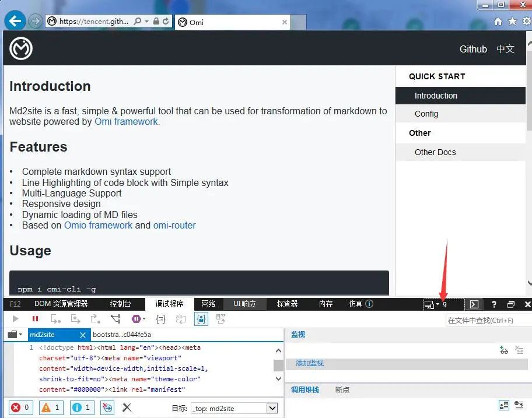Click the delete all watches icon

[519, 350]
